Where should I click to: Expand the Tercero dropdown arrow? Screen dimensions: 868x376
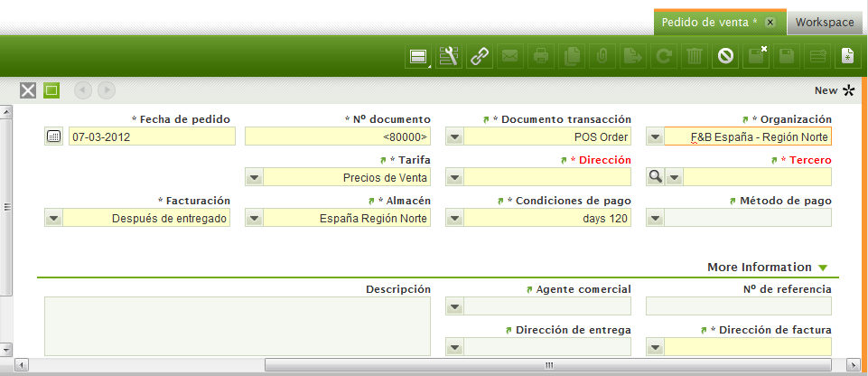(x=674, y=177)
